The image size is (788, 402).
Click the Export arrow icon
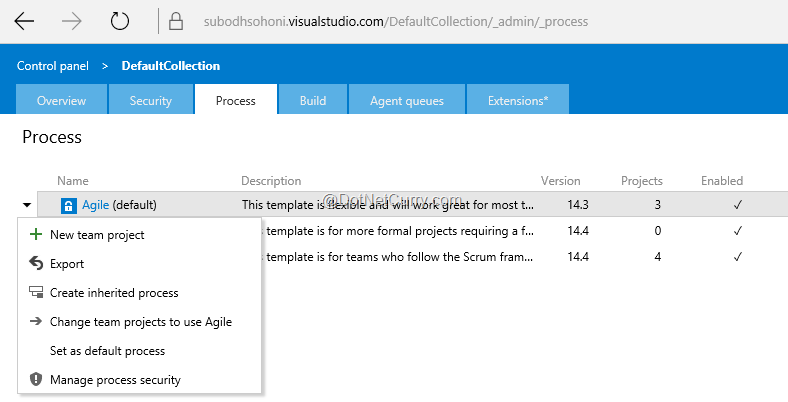coord(36,263)
